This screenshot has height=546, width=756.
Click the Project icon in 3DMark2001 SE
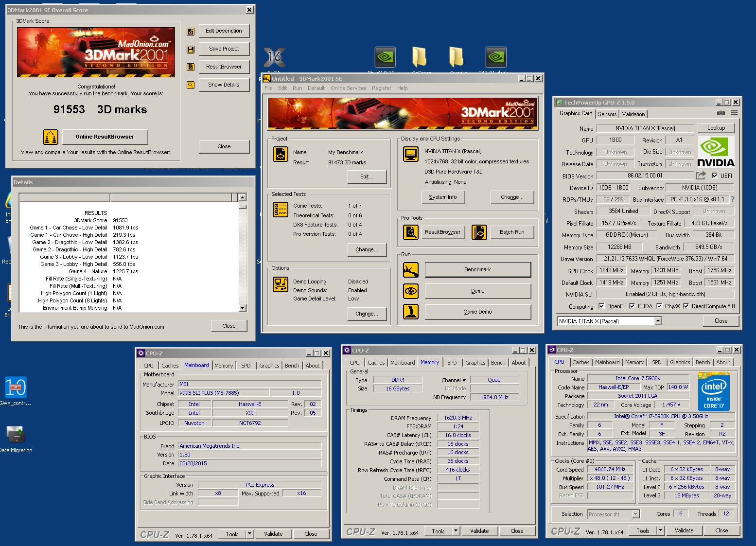(x=281, y=154)
